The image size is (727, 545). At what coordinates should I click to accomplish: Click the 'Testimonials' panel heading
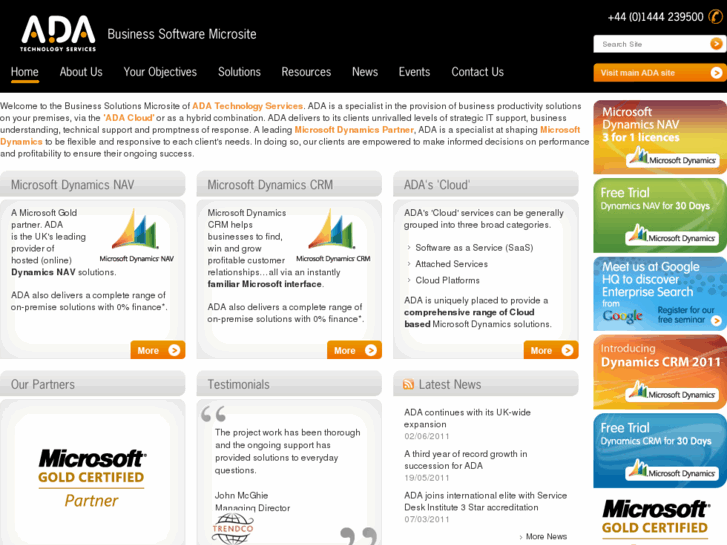(238, 384)
